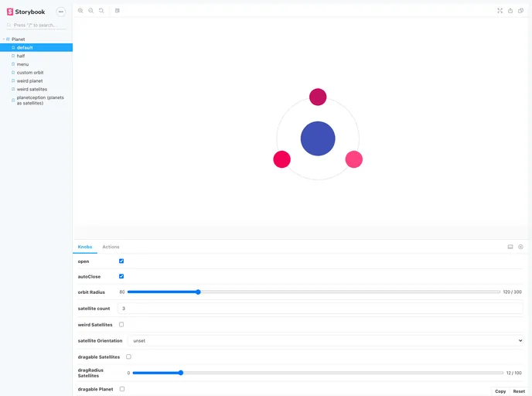Click the 'orbit Radius' knob label
Viewport: 532px width, 396px height.
point(91,292)
